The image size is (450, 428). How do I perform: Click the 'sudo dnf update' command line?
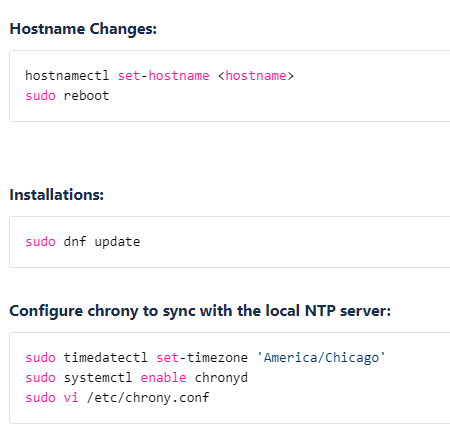[83, 242]
